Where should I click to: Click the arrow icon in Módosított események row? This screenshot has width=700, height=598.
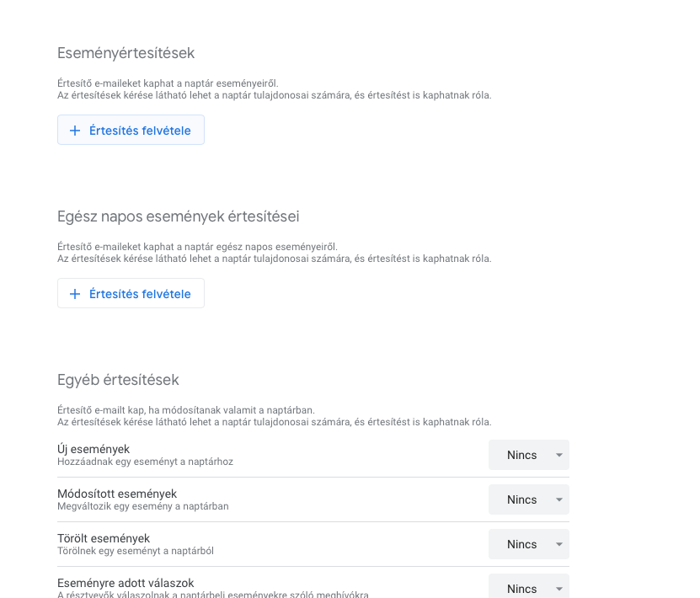pos(558,499)
